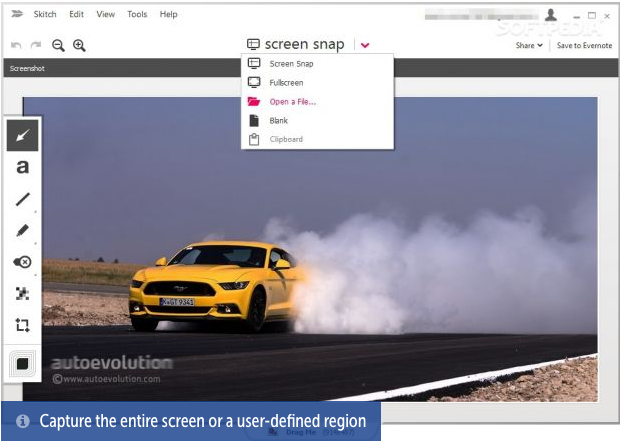Click the user account icon
The width and height of the screenshot is (620, 441).
point(550,15)
